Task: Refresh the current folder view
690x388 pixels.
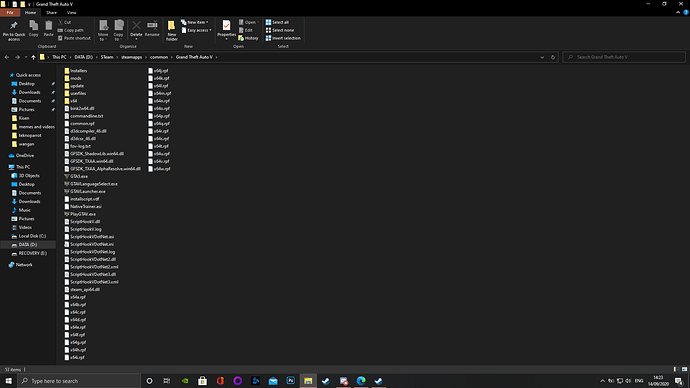Action: coord(553,57)
